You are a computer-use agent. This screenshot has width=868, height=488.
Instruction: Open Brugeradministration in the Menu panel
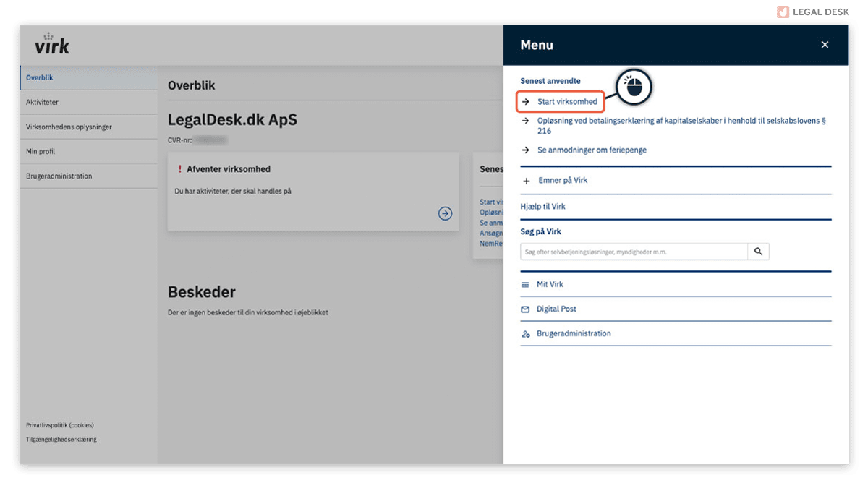click(574, 334)
